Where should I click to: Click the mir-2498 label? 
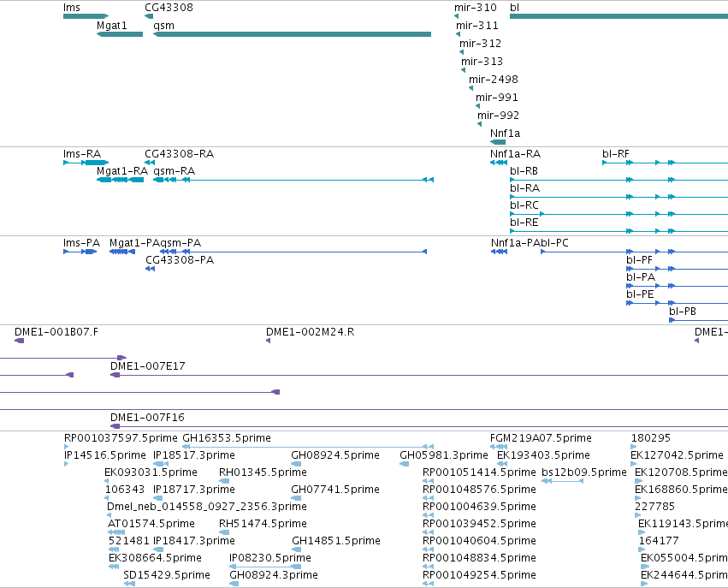[x=494, y=80]
